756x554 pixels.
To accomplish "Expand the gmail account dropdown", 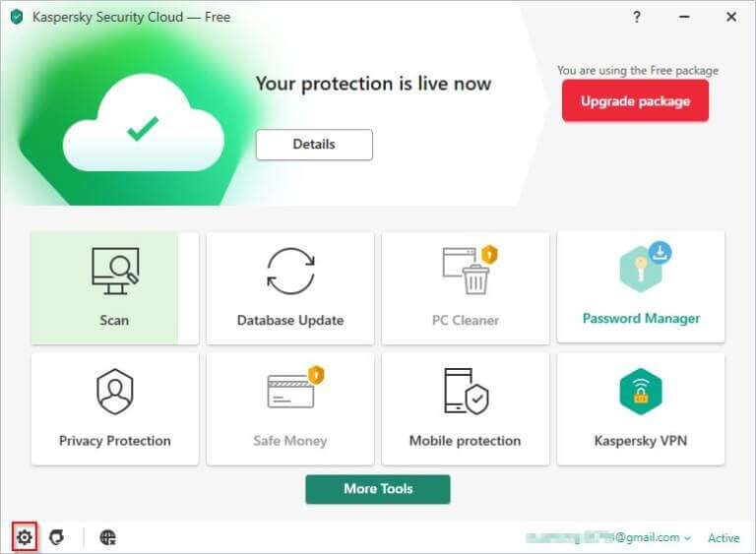I will pyautogui.click(x=608, y=537).
